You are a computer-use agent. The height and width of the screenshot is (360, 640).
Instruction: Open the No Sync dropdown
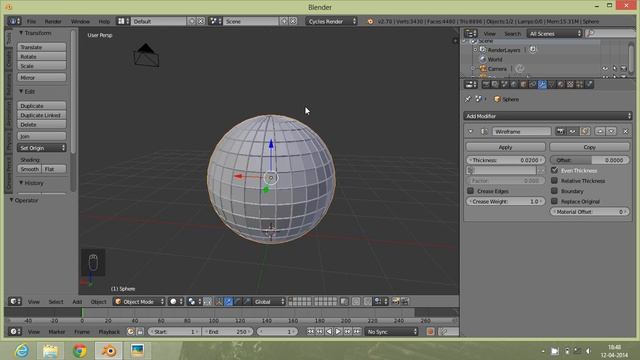tap(392, 332)
